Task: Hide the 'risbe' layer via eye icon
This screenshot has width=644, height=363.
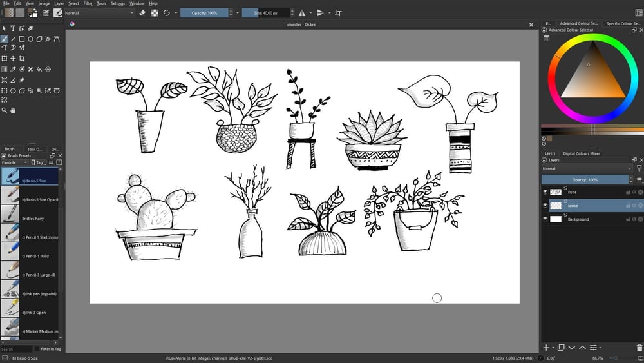Action: [x=545, y=192]
